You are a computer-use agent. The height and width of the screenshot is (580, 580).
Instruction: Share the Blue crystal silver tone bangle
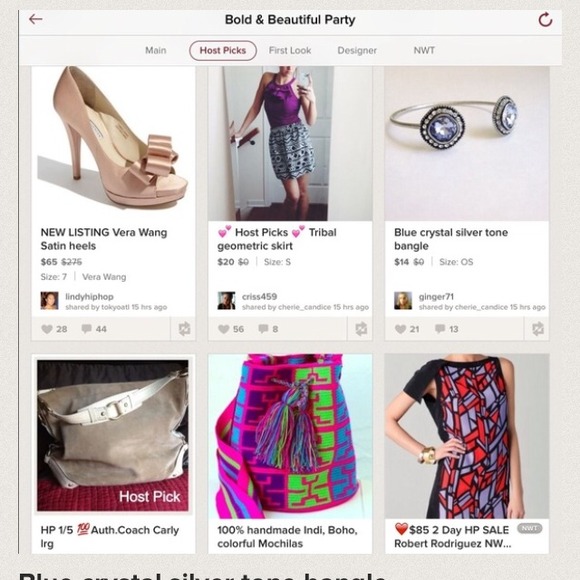538,329
